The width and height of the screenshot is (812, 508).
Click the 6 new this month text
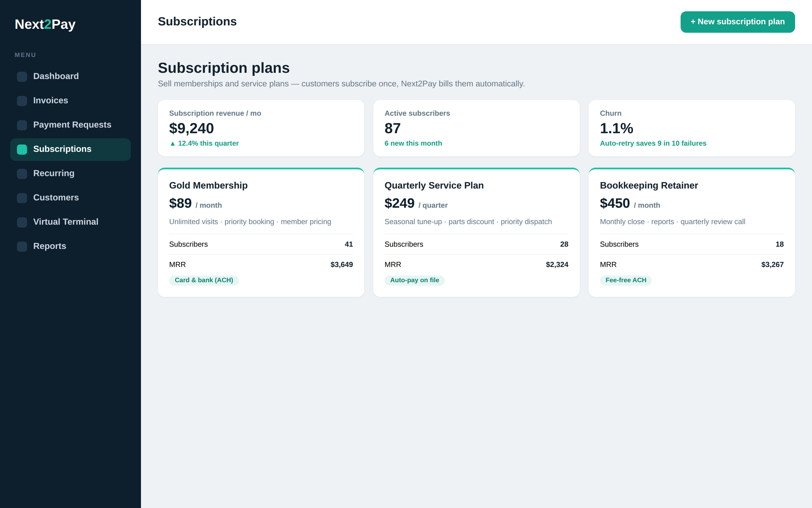coord(413,143)
